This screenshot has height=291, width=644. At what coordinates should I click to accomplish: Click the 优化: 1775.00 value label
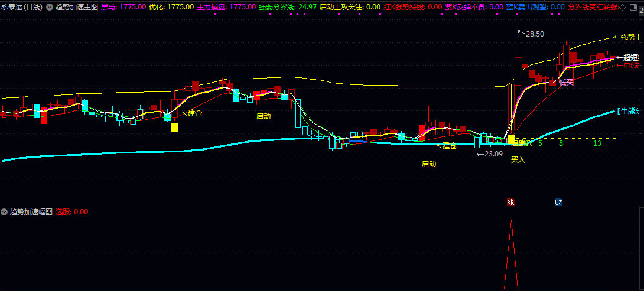(171, 7)
